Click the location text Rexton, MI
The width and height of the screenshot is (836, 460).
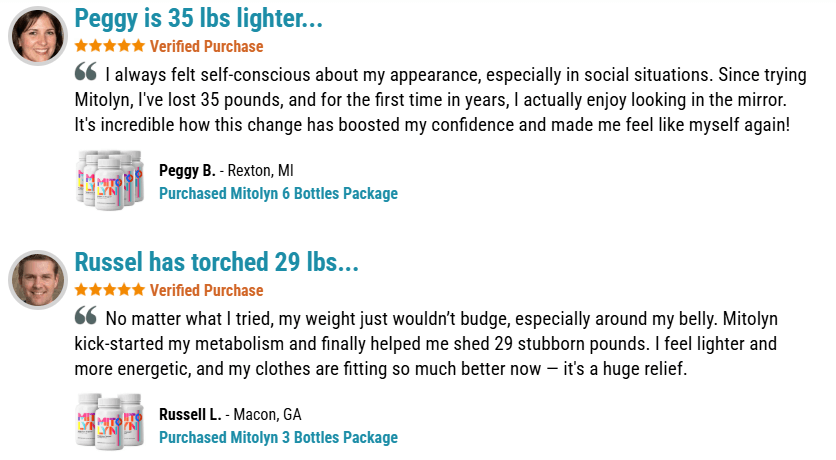261,171
